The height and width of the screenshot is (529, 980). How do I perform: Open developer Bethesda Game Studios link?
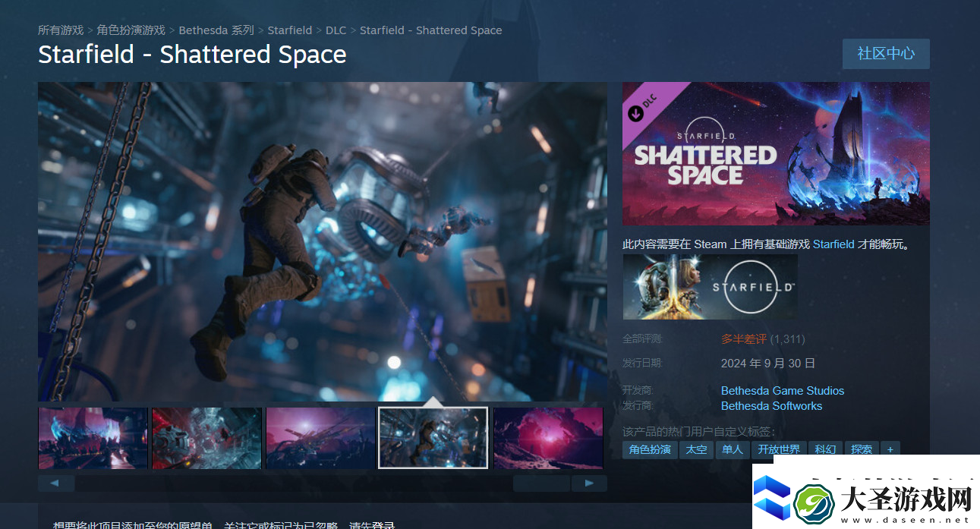click(783, 390)
